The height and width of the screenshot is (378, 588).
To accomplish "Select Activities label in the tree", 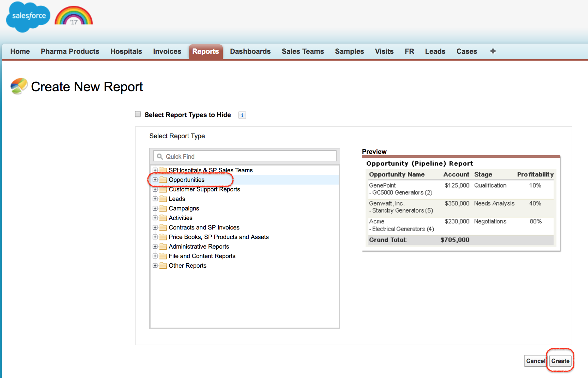I will (181, 218).
